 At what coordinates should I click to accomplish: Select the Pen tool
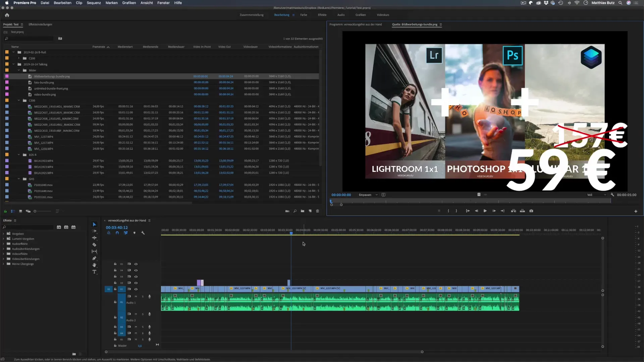click(x=94, y=258)
